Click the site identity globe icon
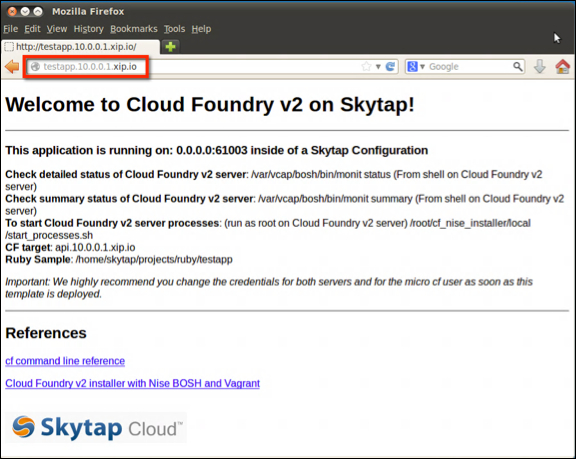 (35, 66)
